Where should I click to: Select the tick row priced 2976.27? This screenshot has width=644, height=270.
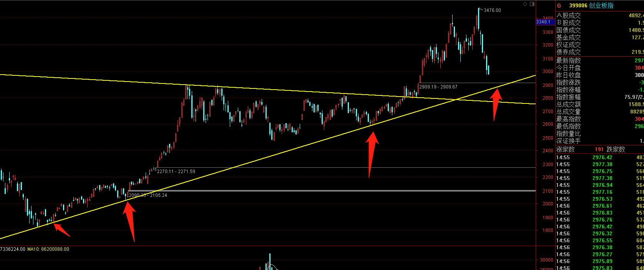click(x=600, y=254)
